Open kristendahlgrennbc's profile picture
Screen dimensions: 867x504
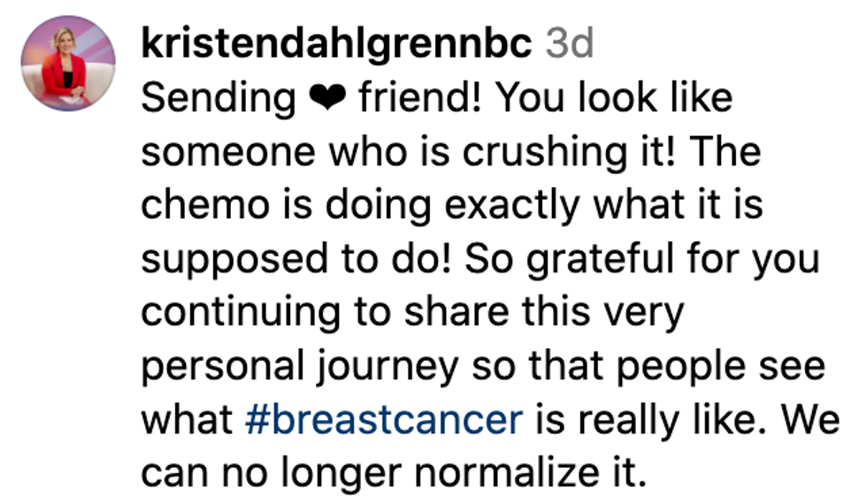[x=68, y=63]
